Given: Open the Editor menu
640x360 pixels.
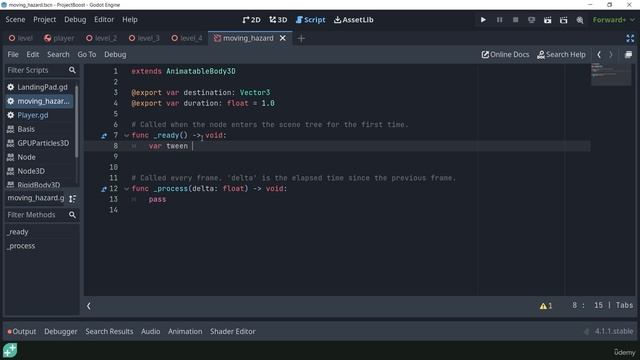Looking at the screenshot, I should [104, 20].
